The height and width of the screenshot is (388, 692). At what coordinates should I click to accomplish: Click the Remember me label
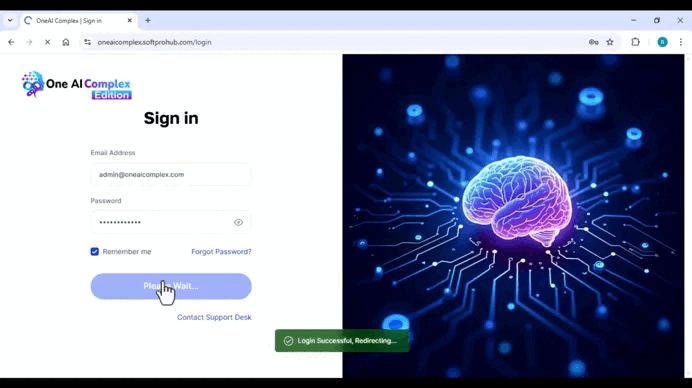point(127,252)
